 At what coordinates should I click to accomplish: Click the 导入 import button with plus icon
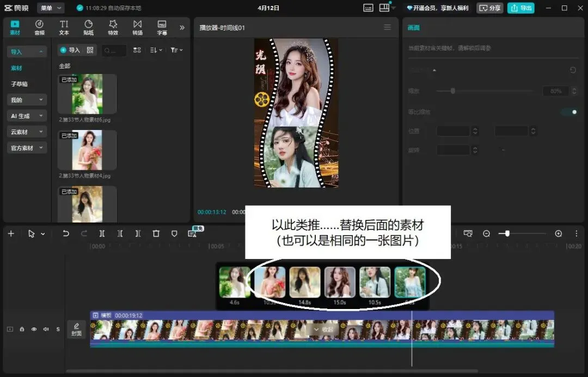click(x=70, y=50)
